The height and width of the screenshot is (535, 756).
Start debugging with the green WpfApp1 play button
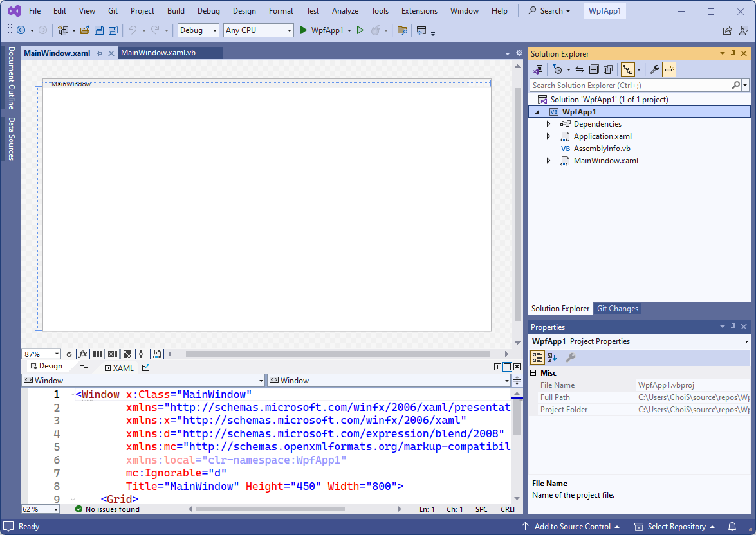pos(322,30)
